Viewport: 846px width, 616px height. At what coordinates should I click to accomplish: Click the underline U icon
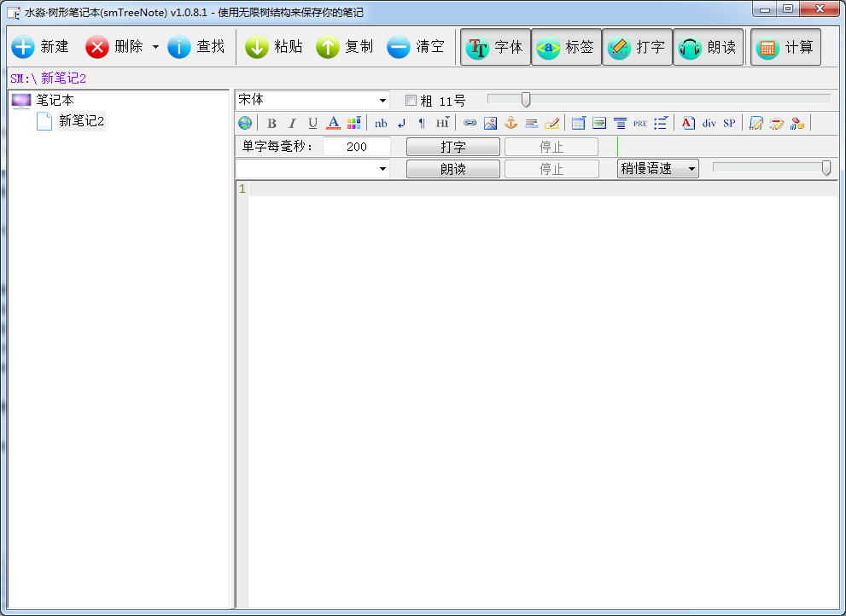point(312,124)
